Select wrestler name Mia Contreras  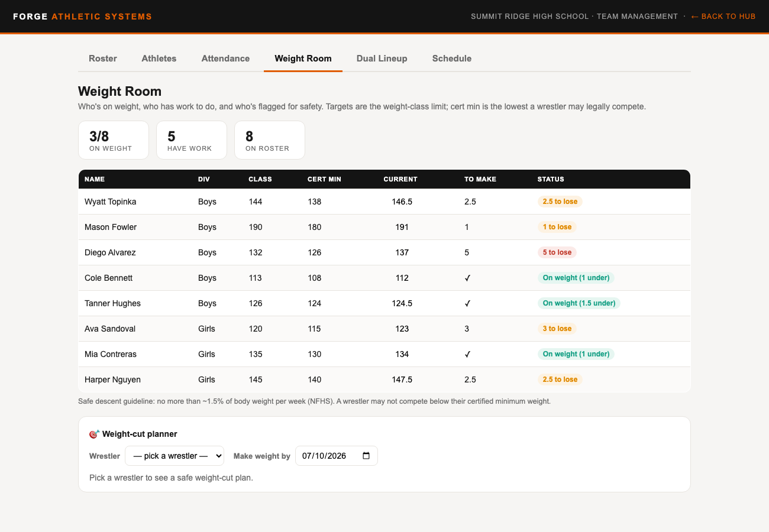[x=111, y=354]
